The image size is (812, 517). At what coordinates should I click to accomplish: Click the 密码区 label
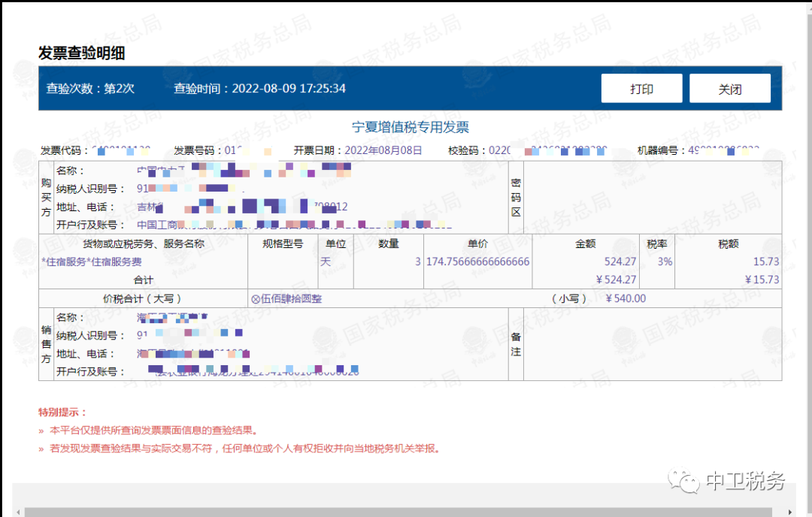tap(516, 198)
